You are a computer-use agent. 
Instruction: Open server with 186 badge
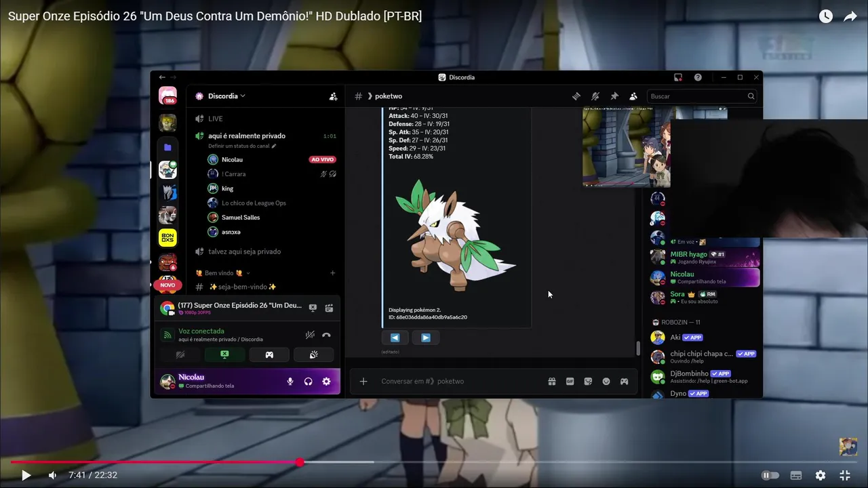(167, 96)
